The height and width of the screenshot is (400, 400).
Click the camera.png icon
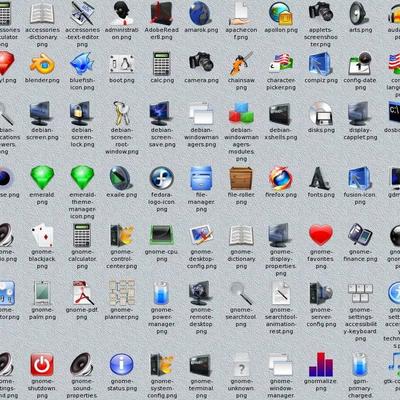tap(201, 61)
